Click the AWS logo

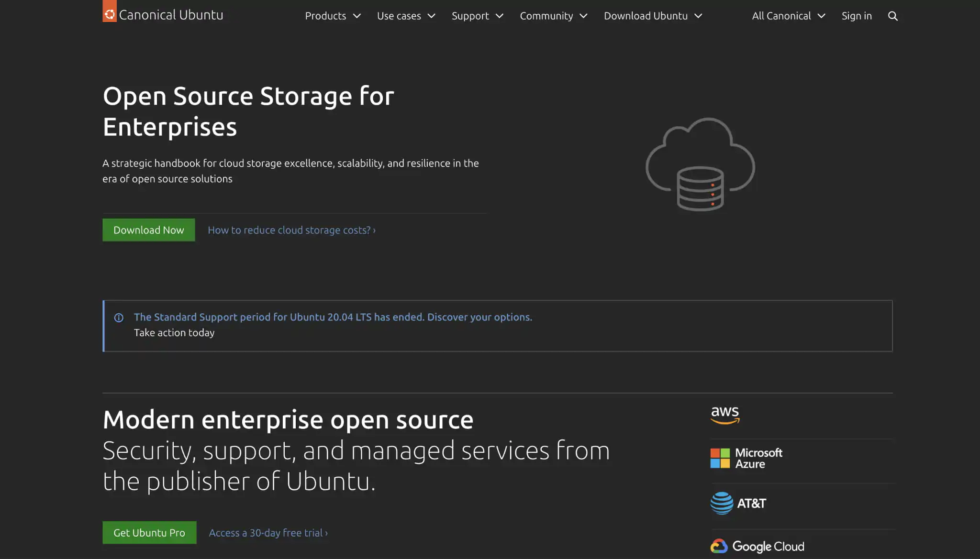pyautogui.click(x=725, y=415)
